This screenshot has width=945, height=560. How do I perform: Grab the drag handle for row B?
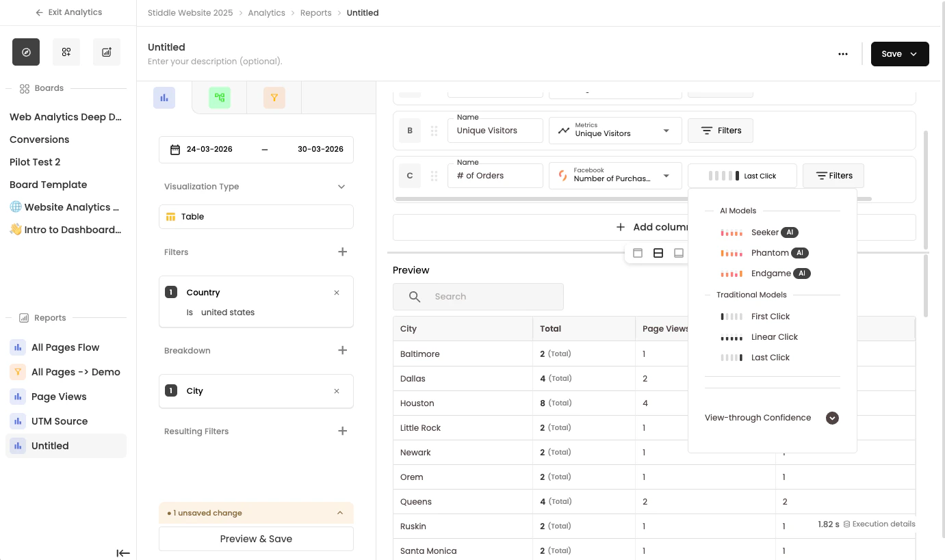point(434,131)
